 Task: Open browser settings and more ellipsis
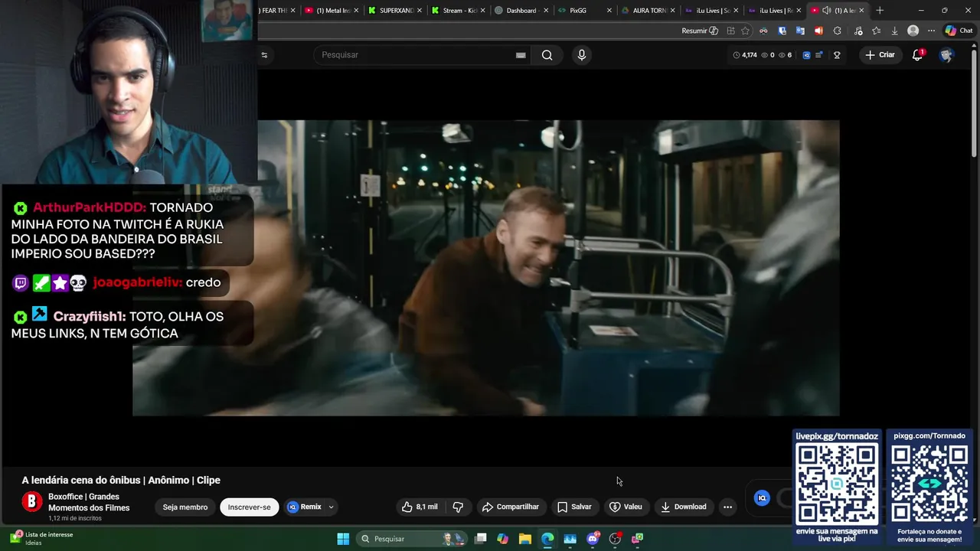931,31
